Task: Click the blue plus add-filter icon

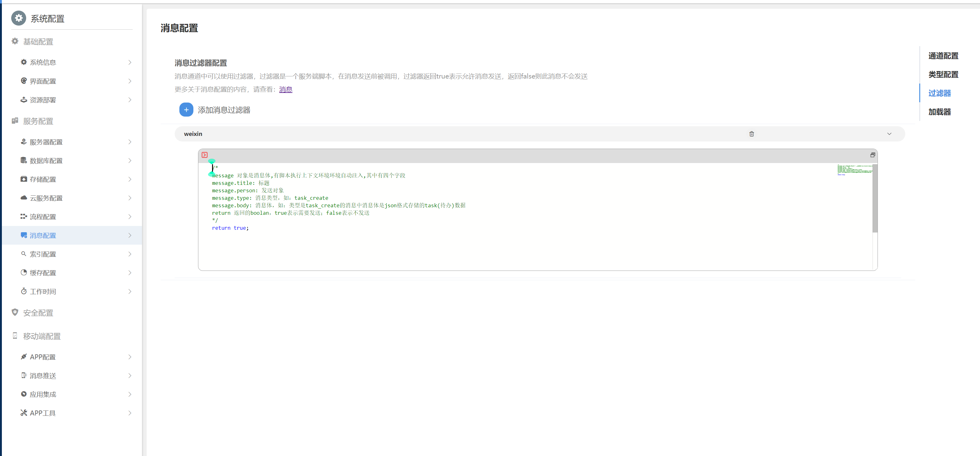Action: click(186, 110)
